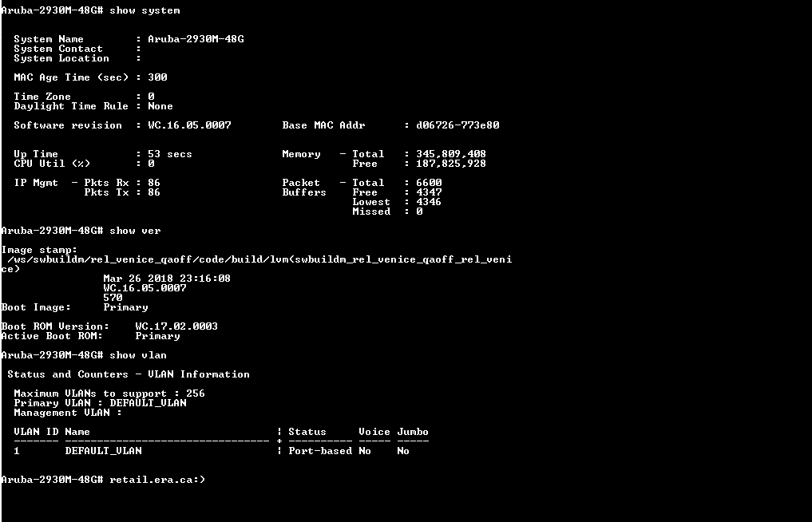Image resolution: width=812 pixels, height=522 pixels.
Task: Click the Voice column header
Action: [x=374, y=432]
